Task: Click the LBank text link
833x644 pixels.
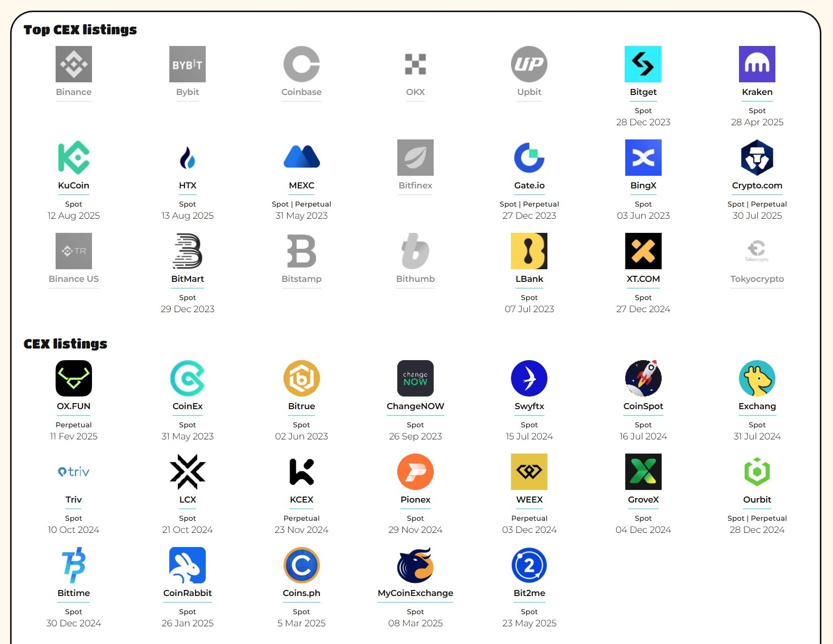Action: click(529, 279)
